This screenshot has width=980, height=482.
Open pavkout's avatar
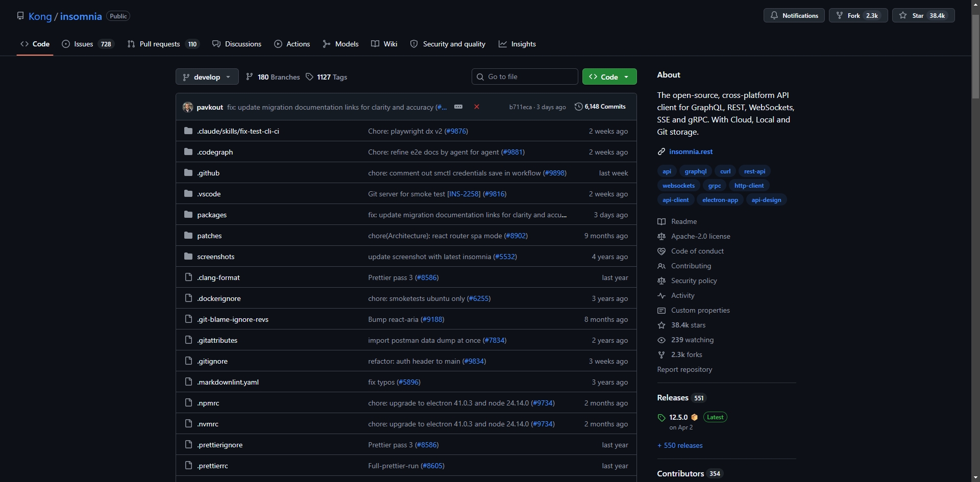pyautogui.click(x=188, y=107)
